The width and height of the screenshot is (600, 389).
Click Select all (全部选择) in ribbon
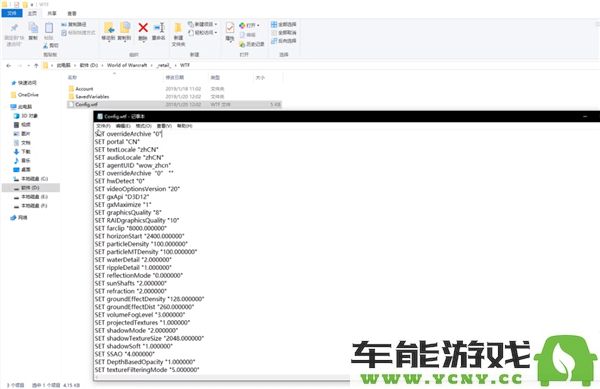click(x=284, y=24)
